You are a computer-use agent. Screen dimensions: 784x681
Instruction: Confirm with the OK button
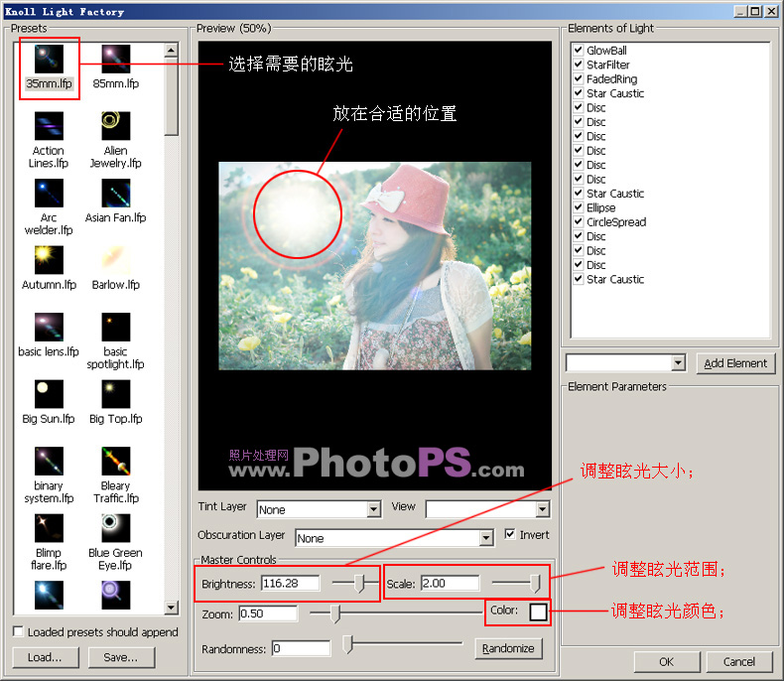tap(667, 662)
